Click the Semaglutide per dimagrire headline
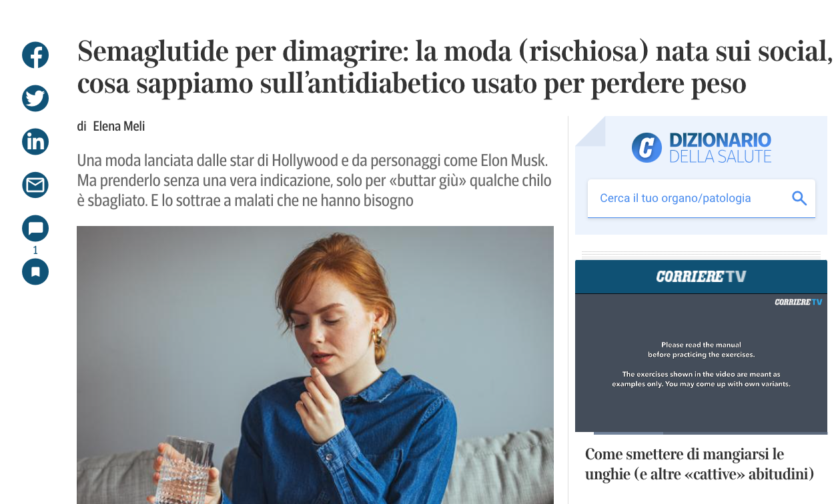836x504 pixels. [x=455, y=68]
